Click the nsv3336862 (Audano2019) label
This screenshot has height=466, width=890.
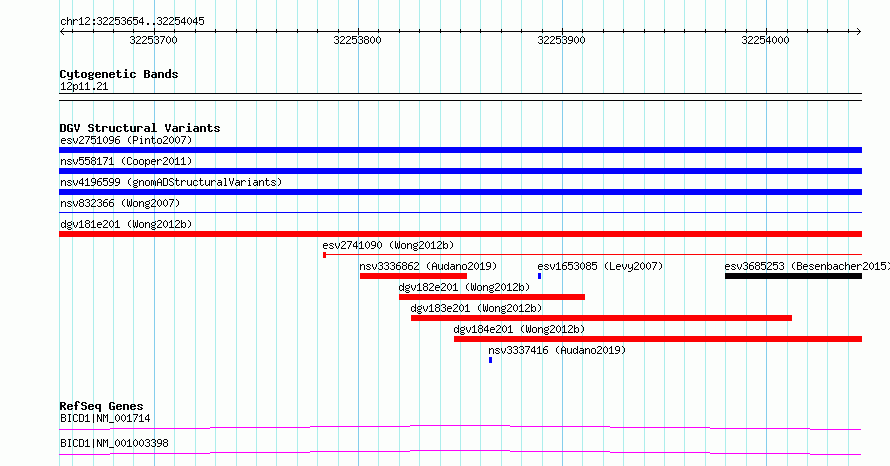click(x=428, y=266)
